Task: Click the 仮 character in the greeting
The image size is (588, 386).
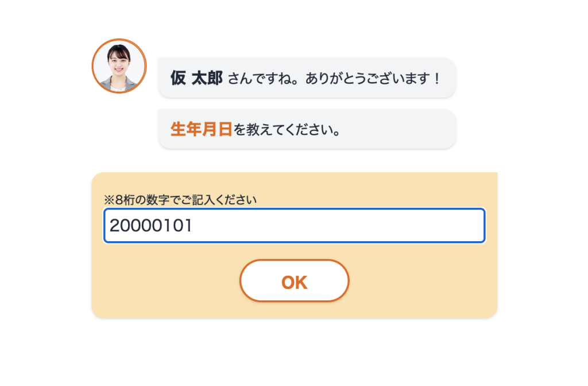Action: click(x=177, y=78)
